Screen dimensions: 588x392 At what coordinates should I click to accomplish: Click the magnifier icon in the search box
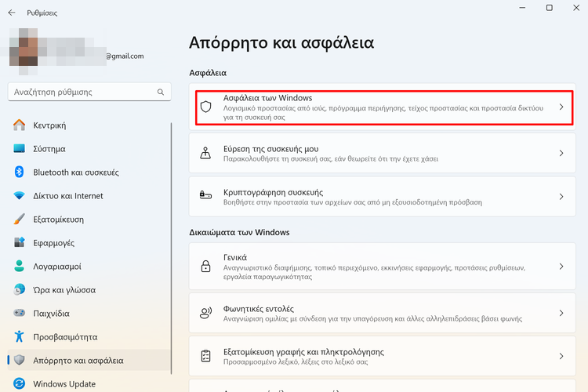(x=161, y=92)
